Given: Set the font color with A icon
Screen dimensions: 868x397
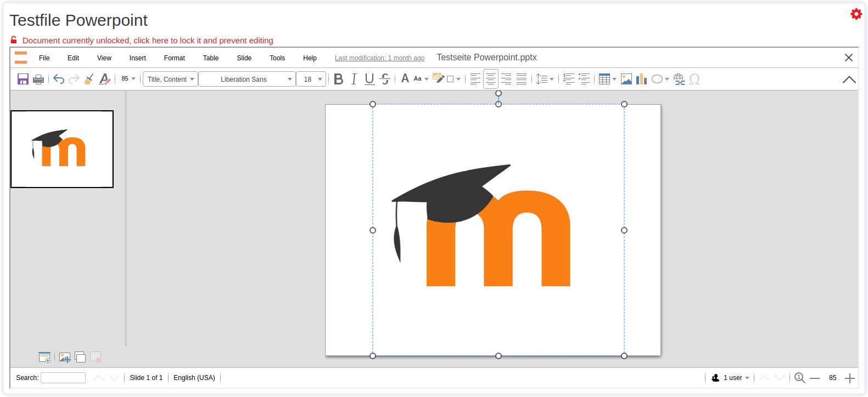Looking at the screenshot, I should coord(405,78).
